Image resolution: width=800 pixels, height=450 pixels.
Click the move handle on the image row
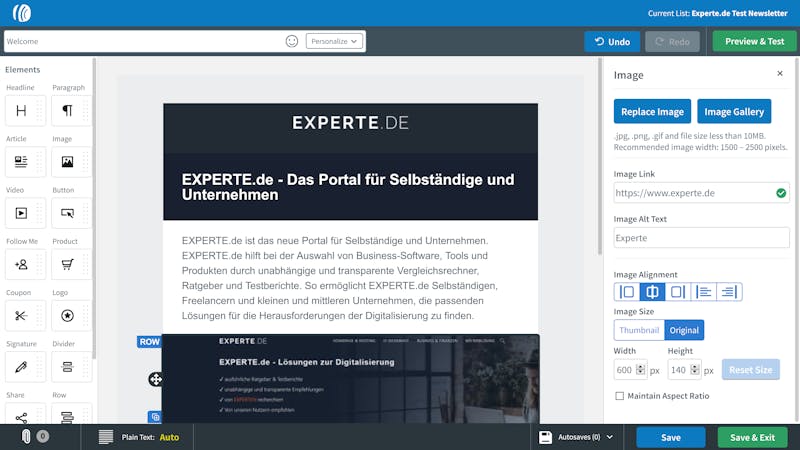[156, 379]
